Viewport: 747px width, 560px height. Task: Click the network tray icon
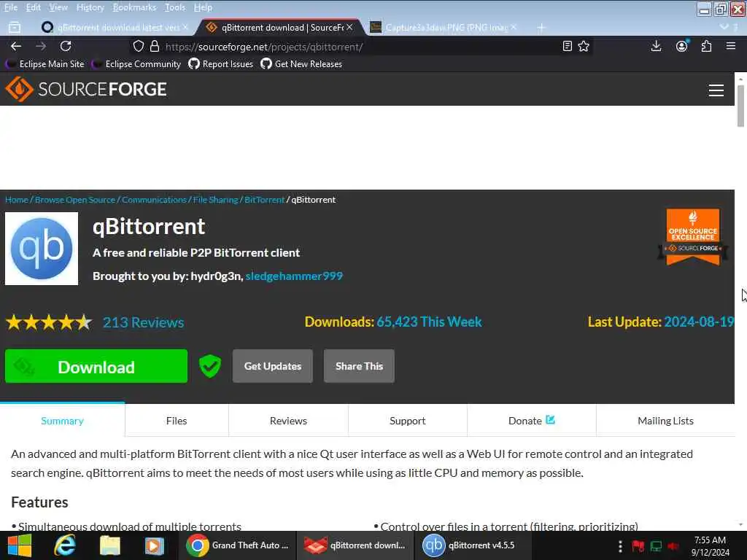point(656,546)
